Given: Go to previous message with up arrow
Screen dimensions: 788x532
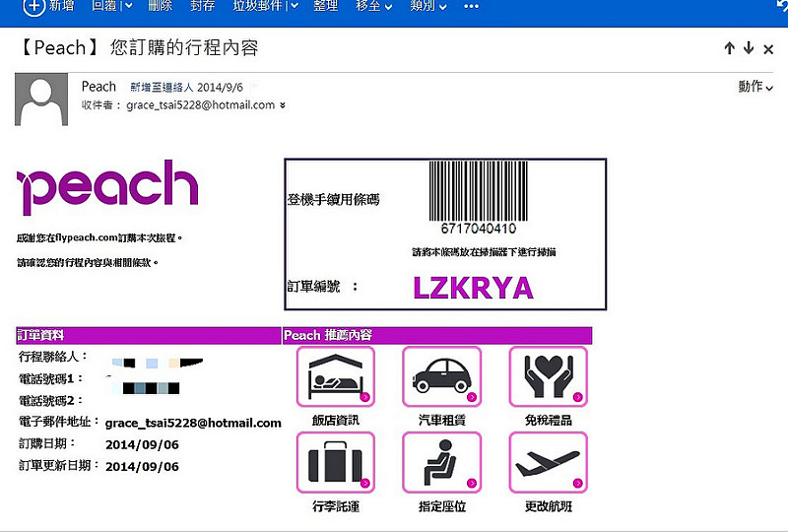Looking at the screenshot, I should point(730,48).
